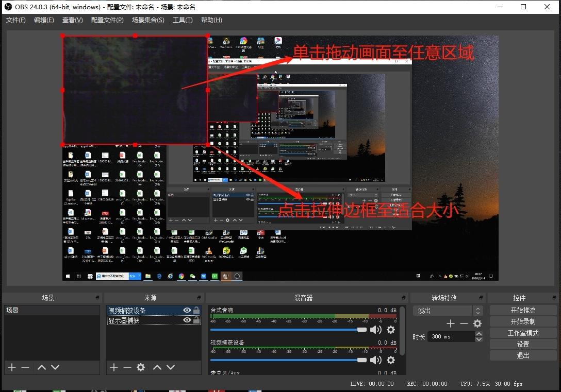Open transition properties gear icon
Screen dimensions: 561x392
click(x=477, y=323)
